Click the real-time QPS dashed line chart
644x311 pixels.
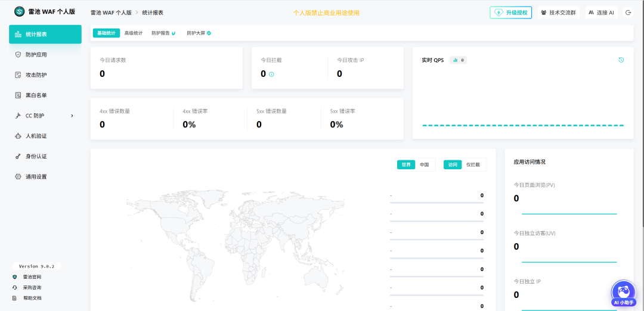point(523,125)
